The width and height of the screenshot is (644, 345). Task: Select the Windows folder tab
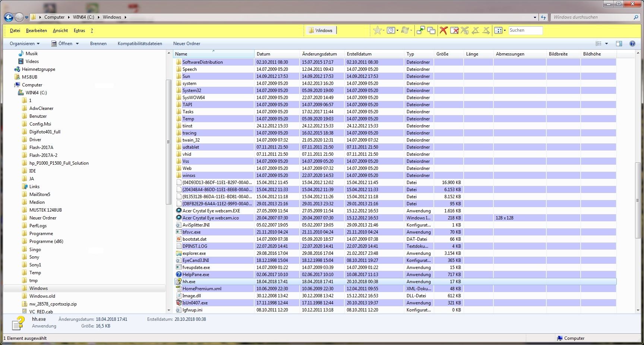321,31
